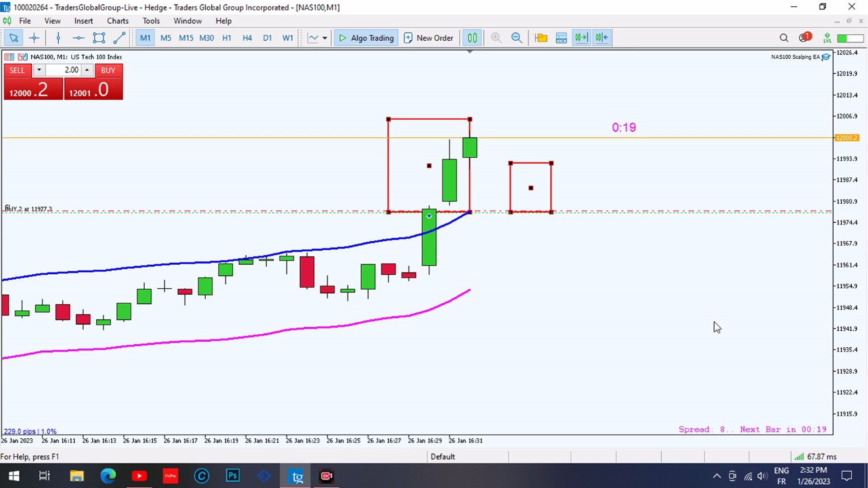Switch to M1 timeframe

click(x=145, y=38)
